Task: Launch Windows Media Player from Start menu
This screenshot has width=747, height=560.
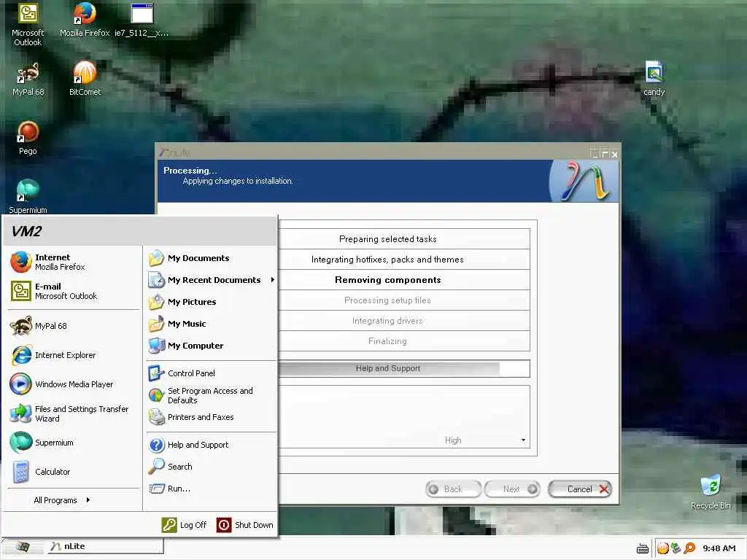Action: coord(74,384)
